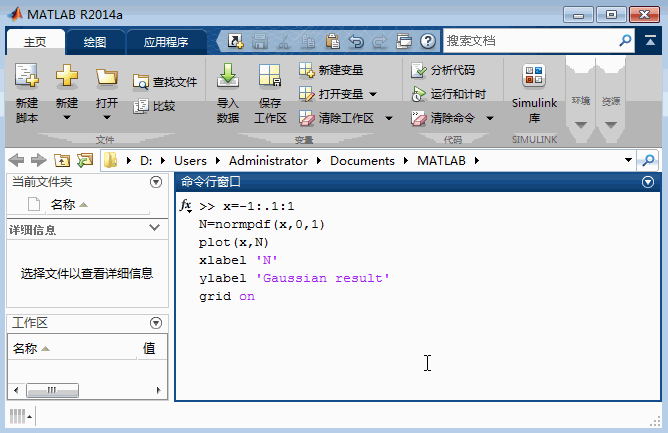
Task: Expand Clear Commands (清除命令) dropdown arrow
Action: coord(490,118)
